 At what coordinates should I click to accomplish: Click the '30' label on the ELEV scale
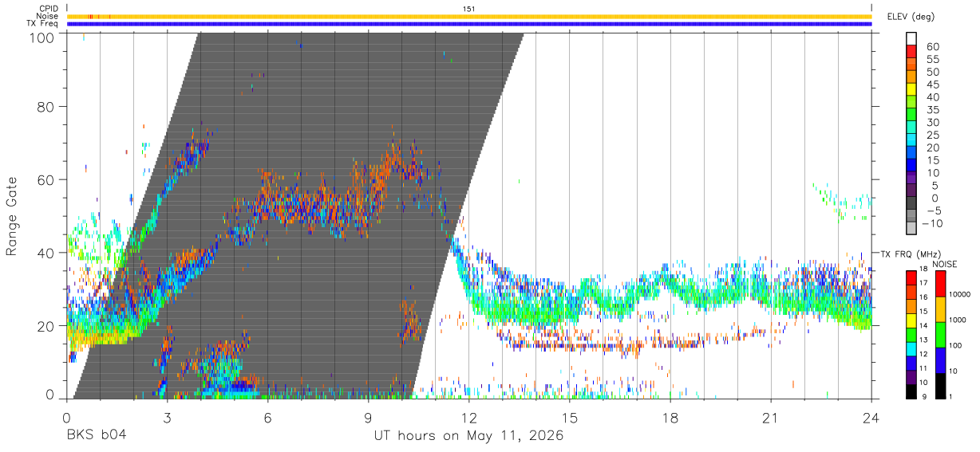pos(932,122)
